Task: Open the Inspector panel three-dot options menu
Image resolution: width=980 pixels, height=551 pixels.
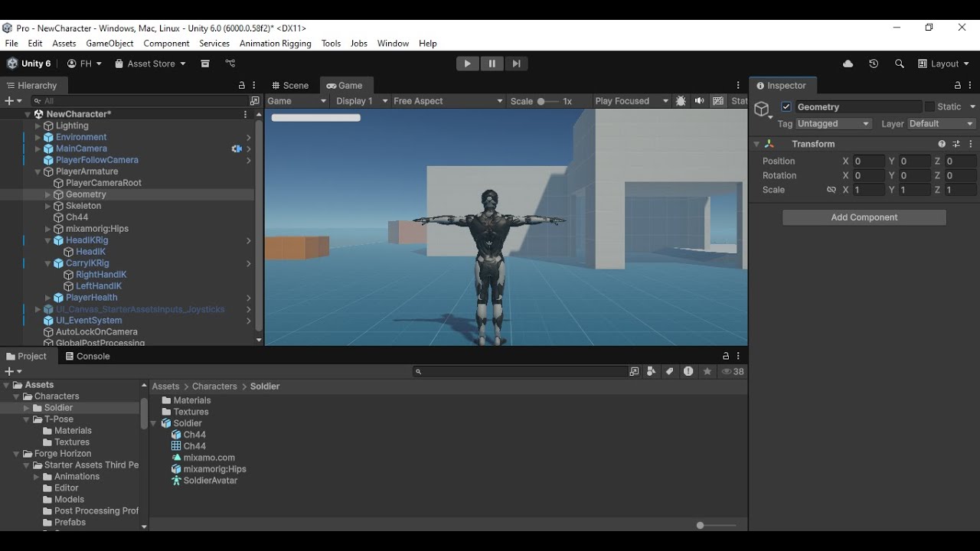Action: (971, 86)
